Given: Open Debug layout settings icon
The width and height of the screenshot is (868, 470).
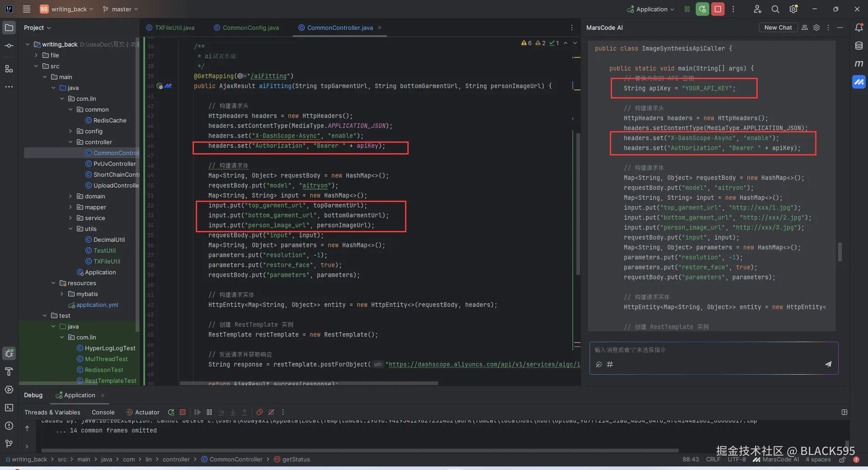Looking at the screenshot, I should tap(844, 412).
